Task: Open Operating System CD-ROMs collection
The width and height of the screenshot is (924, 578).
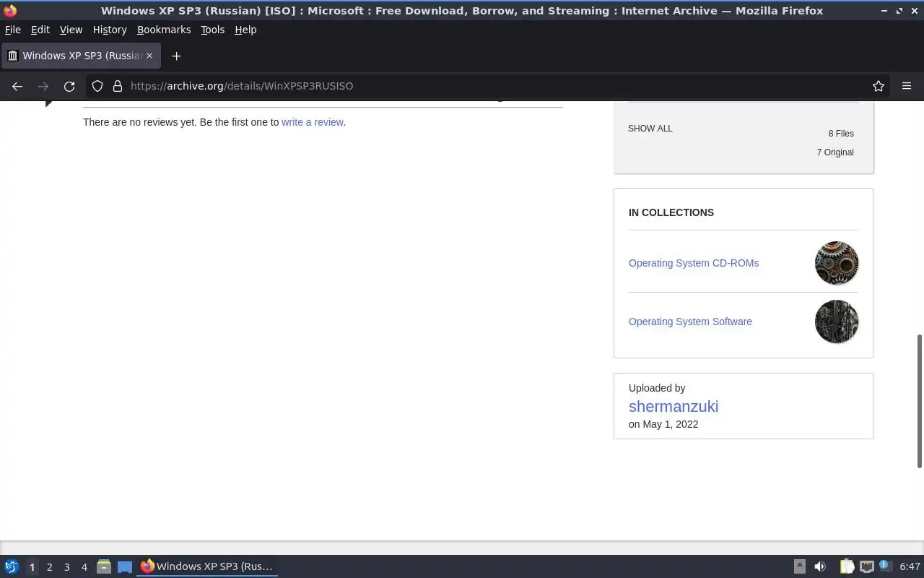Action: click(x=694, y=263)
